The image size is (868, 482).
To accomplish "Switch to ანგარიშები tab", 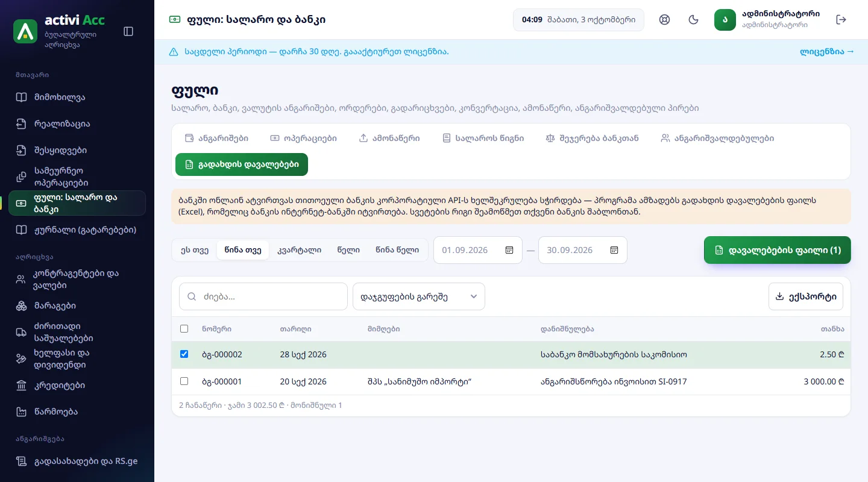I will pyautogui.click(x=216, y=138).
